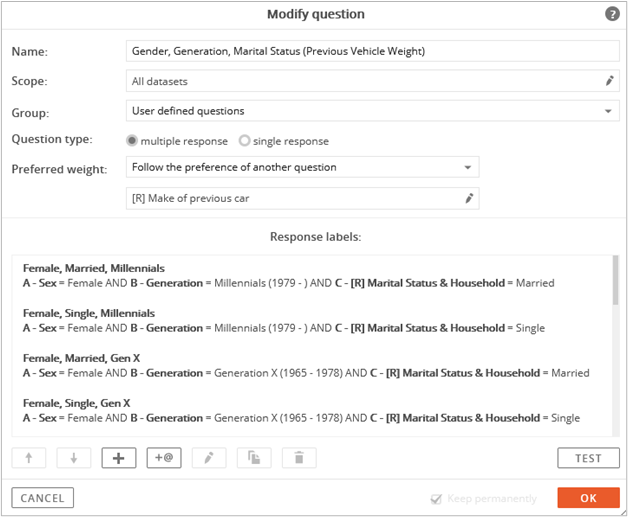The width and height of the screenshot is (628, 517).
Task: Edit the Scope with pencil icon
Action: coord(609,81)
